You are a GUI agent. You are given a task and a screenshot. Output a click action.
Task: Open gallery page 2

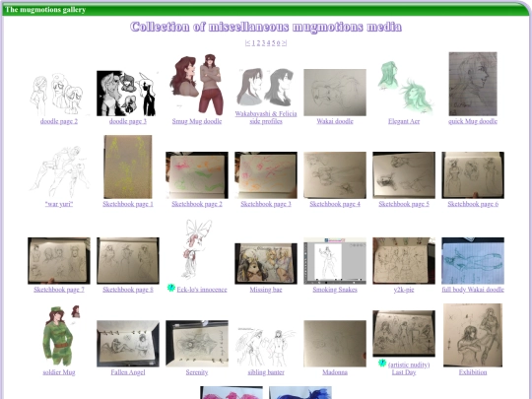(258, 42)
